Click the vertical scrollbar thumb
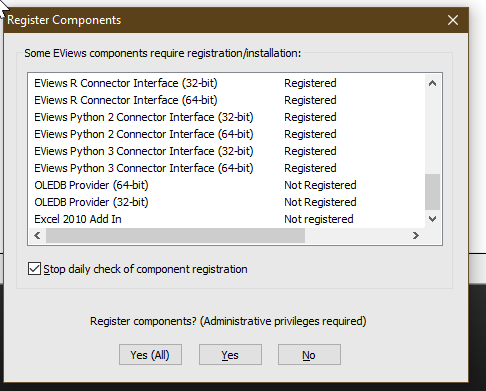Screen dimensions: 486x391 click(432, 192)
